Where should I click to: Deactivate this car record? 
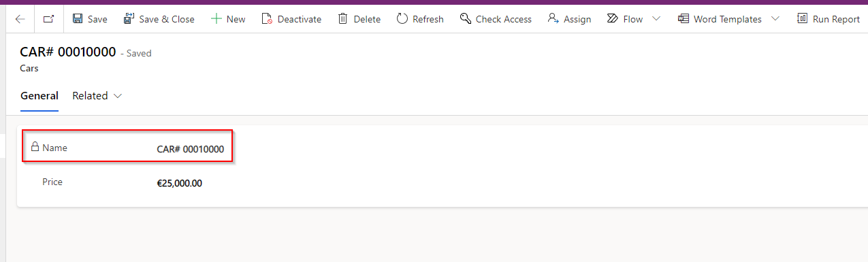pyautogui.click(x=291, y=19)
